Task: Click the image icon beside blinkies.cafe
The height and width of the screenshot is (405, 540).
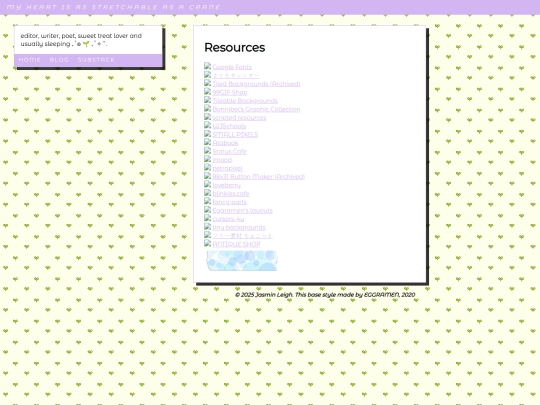Action: (x=207, y=193)
